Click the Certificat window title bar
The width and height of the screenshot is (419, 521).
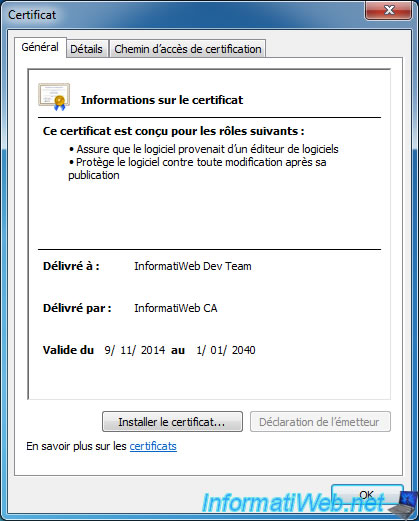tap(183, 15)
